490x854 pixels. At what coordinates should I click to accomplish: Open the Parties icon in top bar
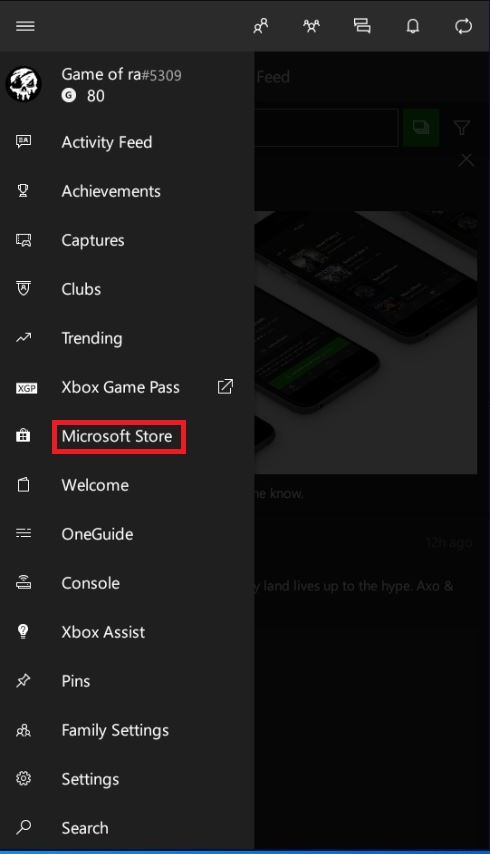click(x=311, y=26)
